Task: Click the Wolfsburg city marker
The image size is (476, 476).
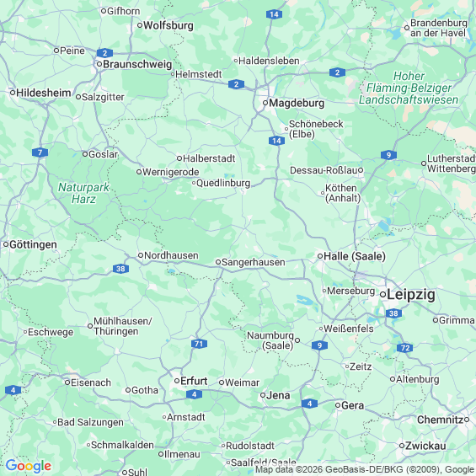Action: (140, 25)
